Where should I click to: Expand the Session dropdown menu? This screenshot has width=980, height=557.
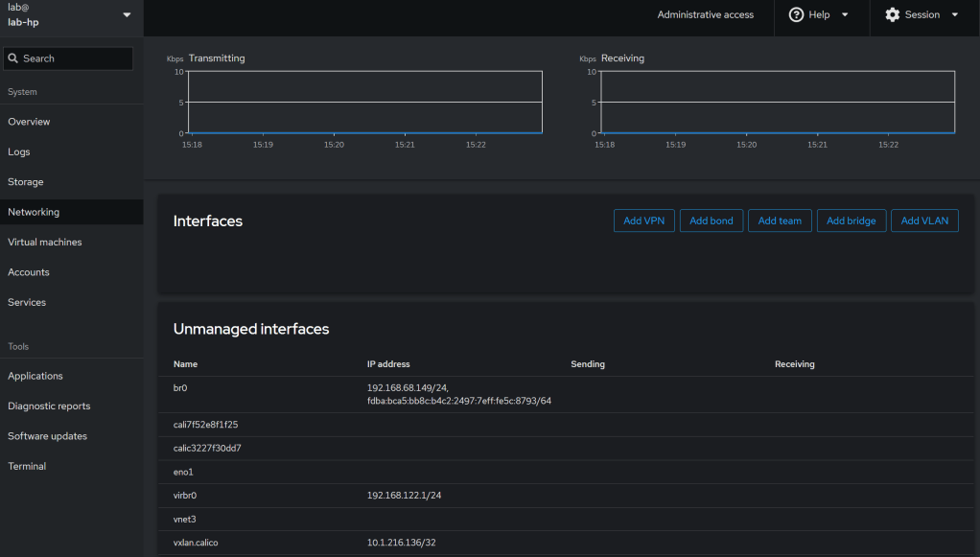[x=954, y=15]
